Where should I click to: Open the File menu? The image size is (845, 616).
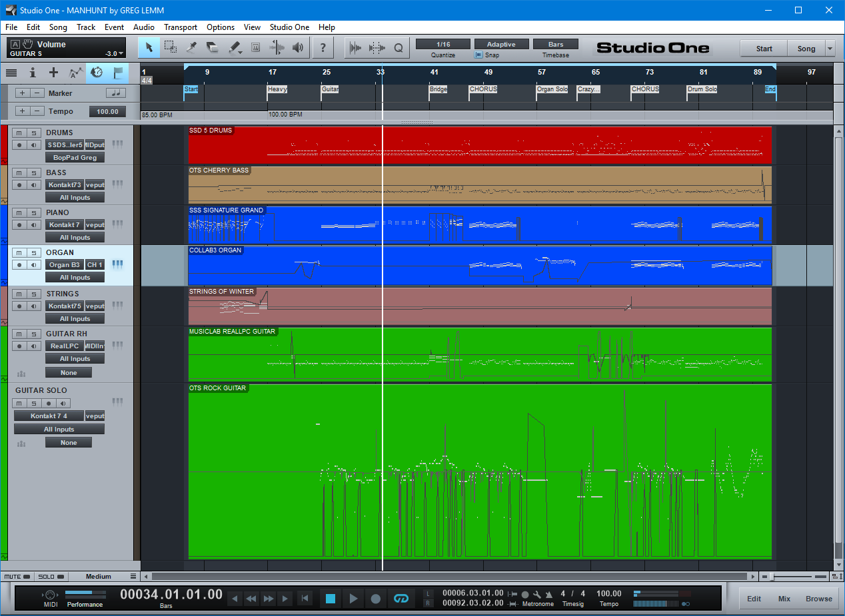coord(11,27)
